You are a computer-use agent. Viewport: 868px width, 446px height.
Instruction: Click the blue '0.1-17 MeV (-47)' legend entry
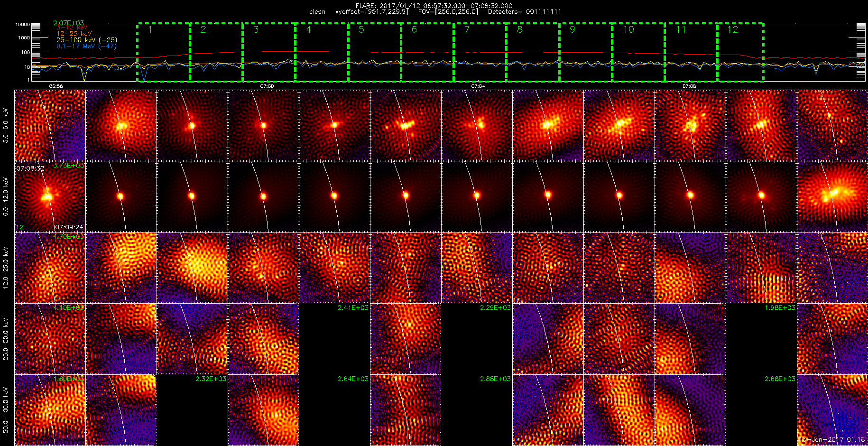pos(86,46)
